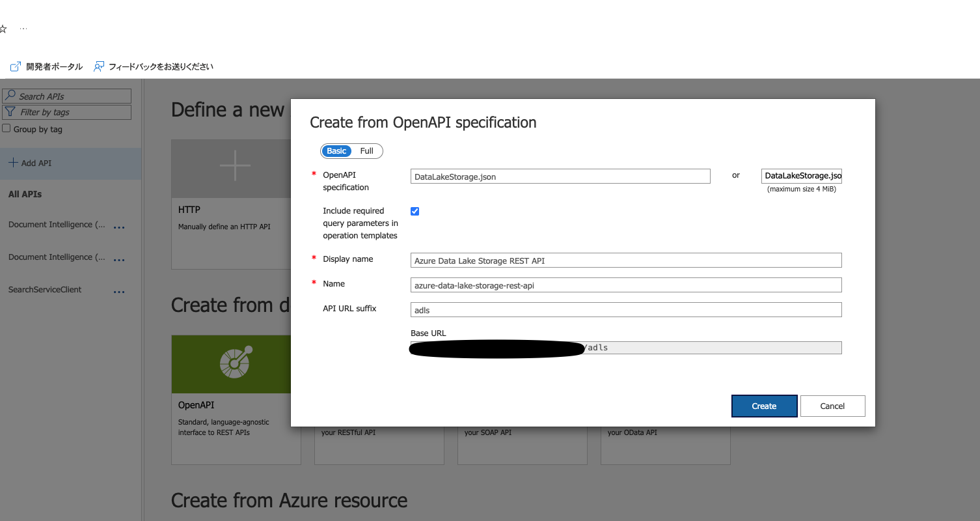Select the Basic toggle option
Image resolution: width=980 pixels, height=521 pixels.
336,151
